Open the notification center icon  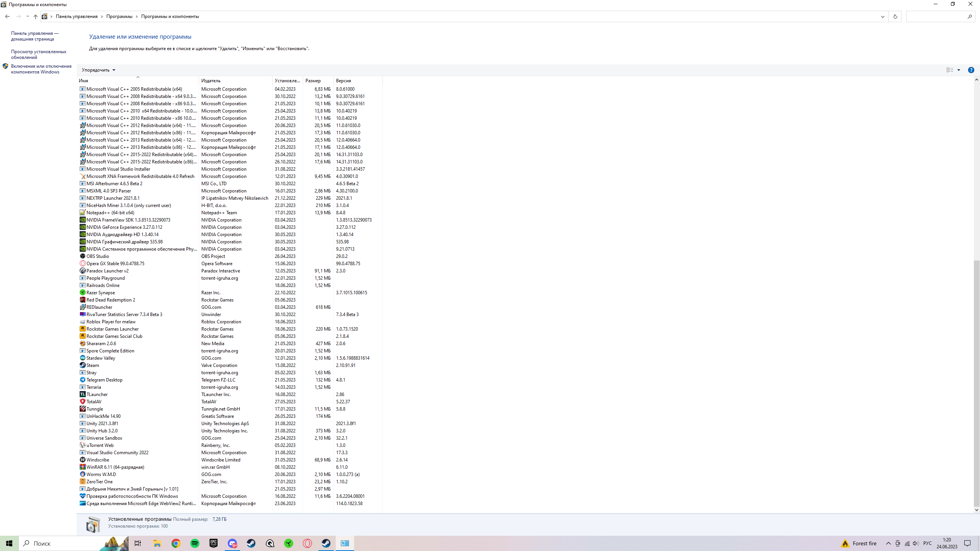pyautogui.click(x=967, y=543)
